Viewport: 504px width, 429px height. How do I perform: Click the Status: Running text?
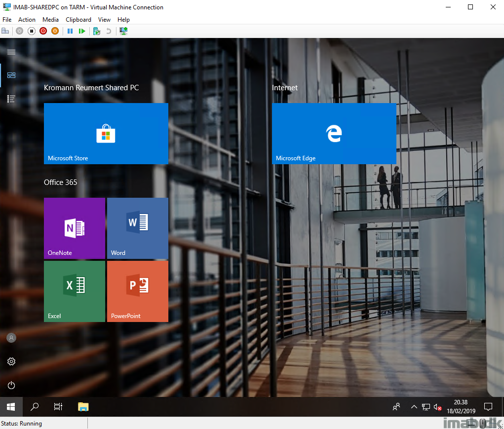[22, 424]
